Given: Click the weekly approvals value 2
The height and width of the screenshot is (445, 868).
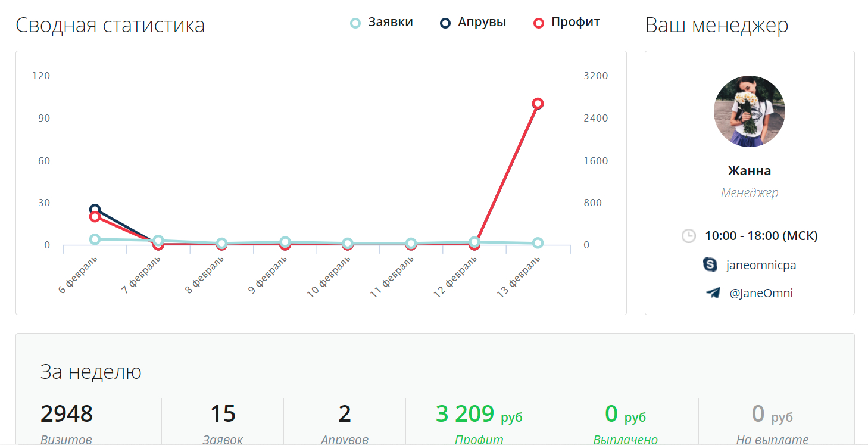Looking at the screenshot, I should click(344, 413).
